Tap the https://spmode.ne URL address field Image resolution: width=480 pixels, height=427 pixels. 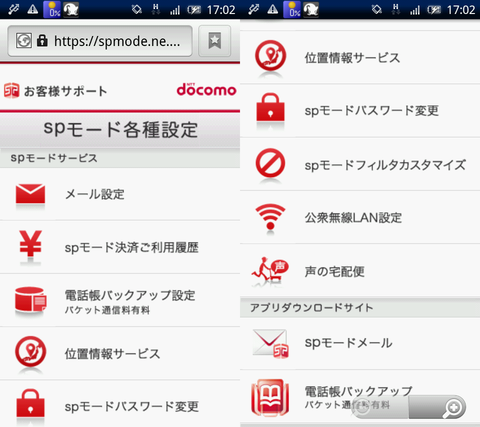tap(100, 41)
